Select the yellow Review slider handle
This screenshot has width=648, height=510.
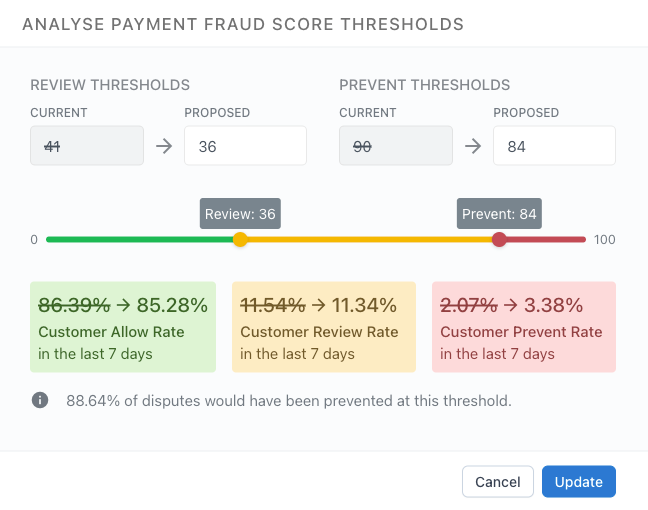[x=240, y=239]
